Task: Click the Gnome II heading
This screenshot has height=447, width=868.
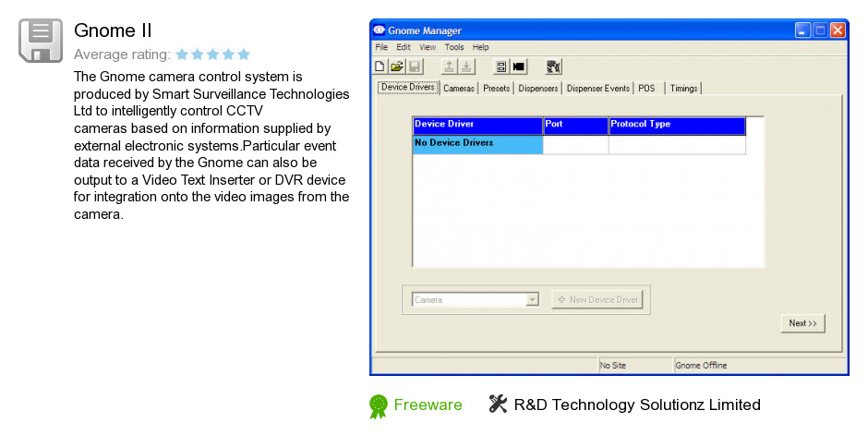Action: [113, 30]
